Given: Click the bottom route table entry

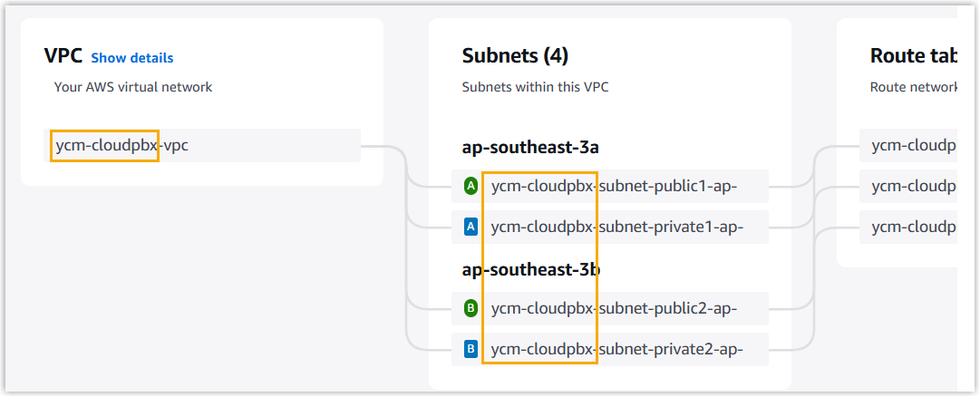Looking at the screenshot, I should [x=912, y=227].
